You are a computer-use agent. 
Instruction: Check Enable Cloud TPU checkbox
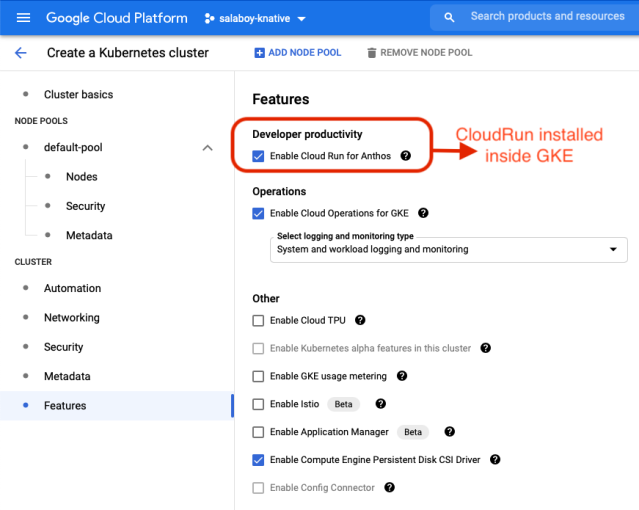[x=258, y=320]
